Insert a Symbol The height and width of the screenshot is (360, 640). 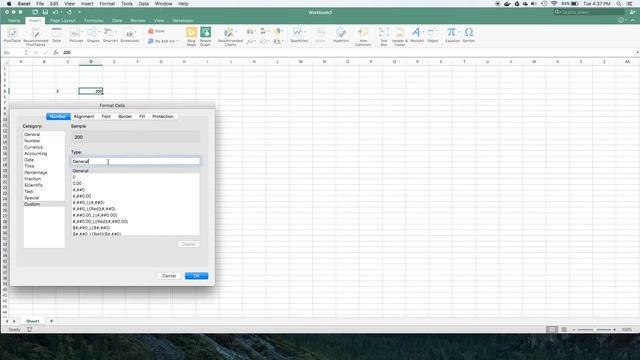coord(469,36)
